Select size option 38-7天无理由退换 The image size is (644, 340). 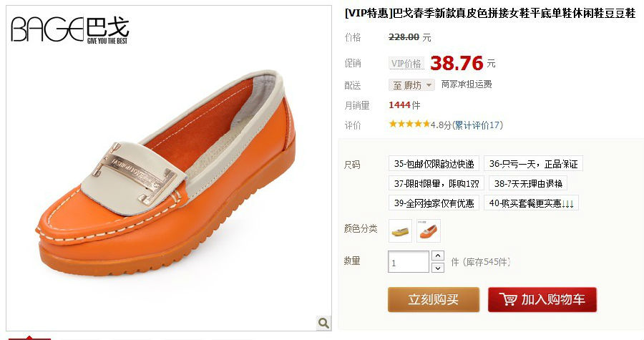[x=528, y=183]
